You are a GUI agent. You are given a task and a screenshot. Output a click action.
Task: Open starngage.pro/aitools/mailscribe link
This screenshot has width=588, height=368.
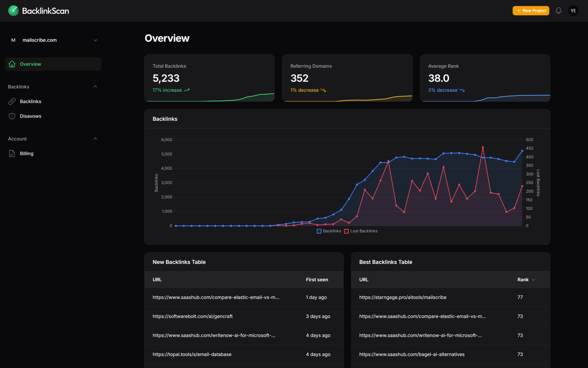[x=403, y=297]
